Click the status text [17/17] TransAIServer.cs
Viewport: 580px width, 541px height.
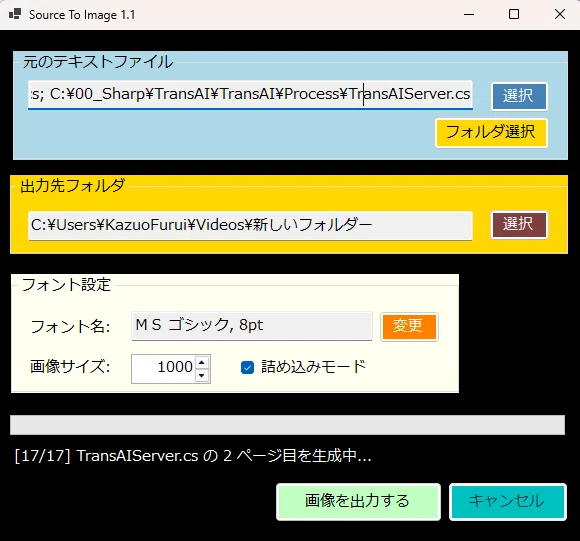[193, 456]
